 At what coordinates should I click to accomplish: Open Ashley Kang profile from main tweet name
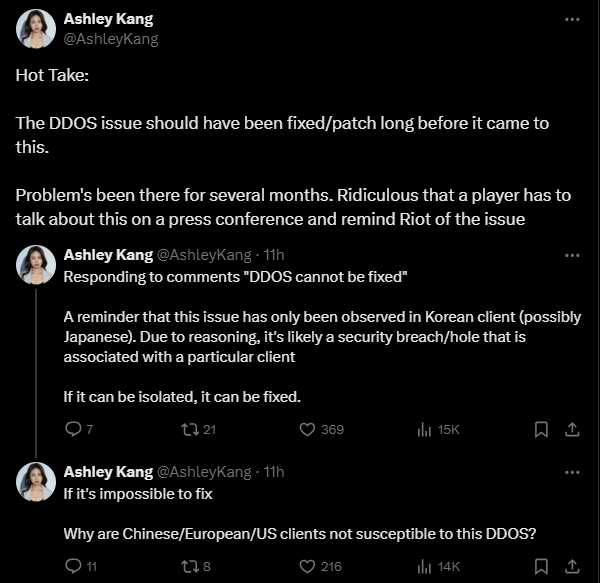[108, 19]
